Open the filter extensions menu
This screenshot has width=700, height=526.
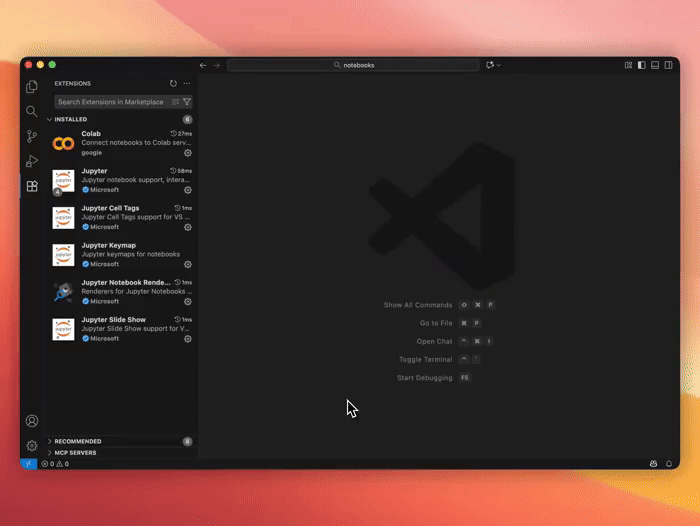tap(187, 102)
